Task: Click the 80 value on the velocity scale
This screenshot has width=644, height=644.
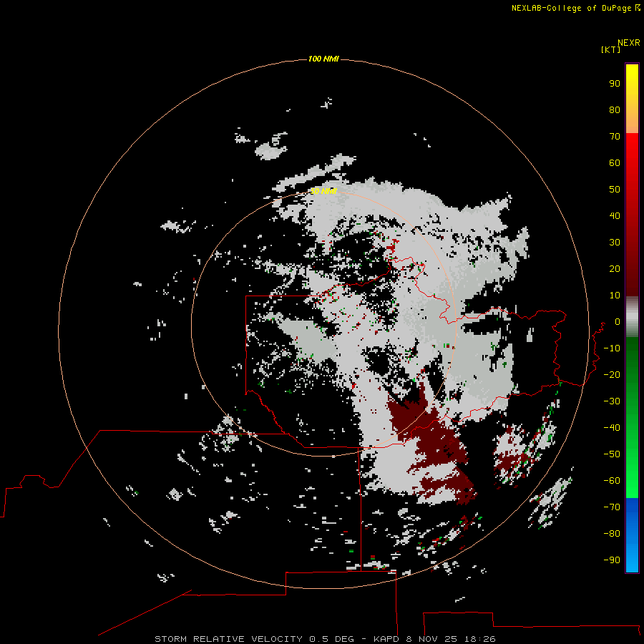Action: pyautogui.click(x=615, y=109)
